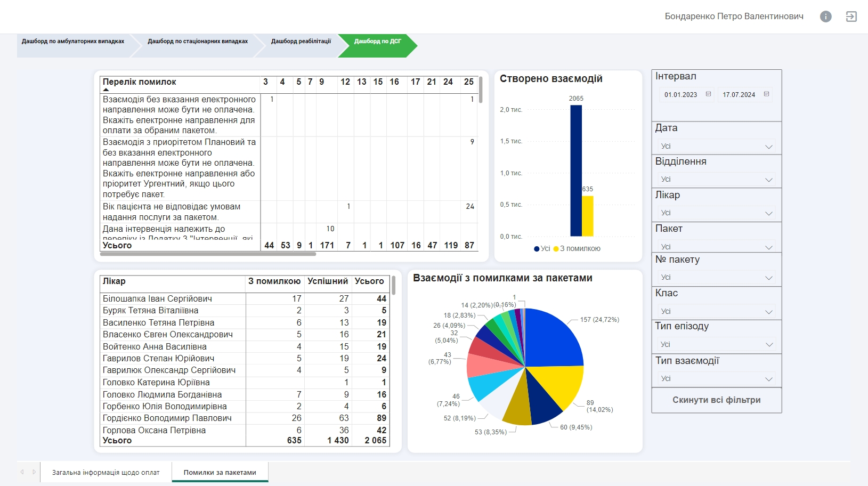Viewport: 868px width, 486px height.
Task: Click vertical scrollbar of the Лікар table
Action: (394, 285)
